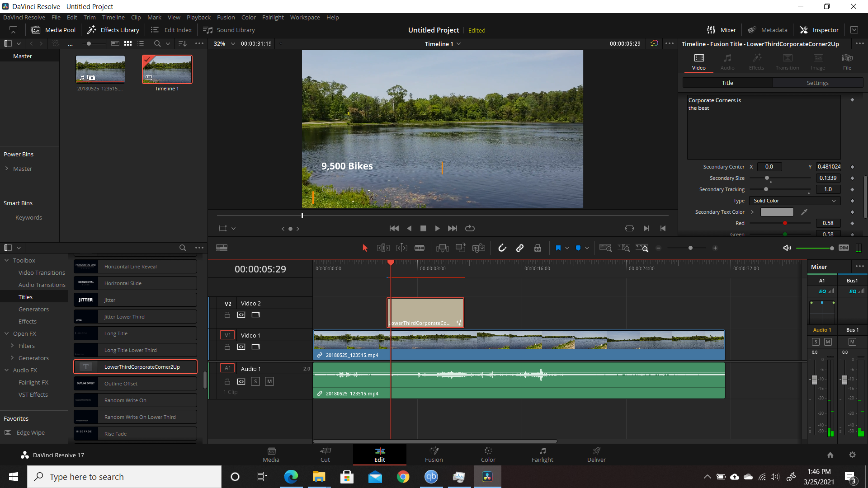Open the Playback menu
868x488 pixels.
click(x=198, y=17)
